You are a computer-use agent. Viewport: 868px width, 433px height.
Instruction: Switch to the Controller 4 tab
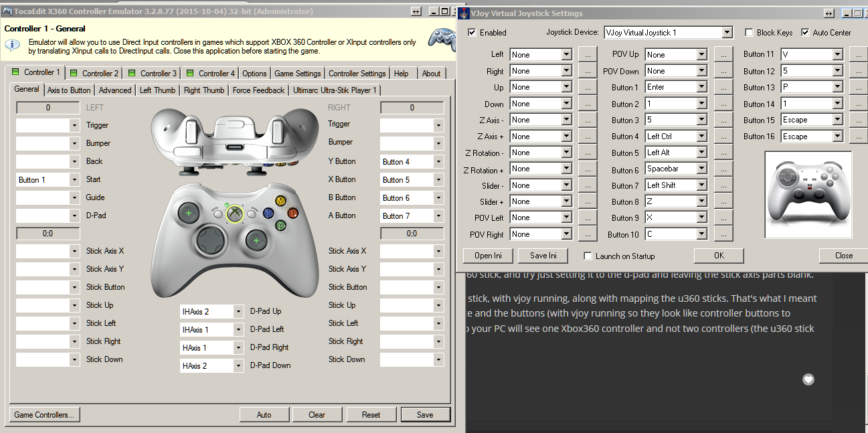(211, 73)
